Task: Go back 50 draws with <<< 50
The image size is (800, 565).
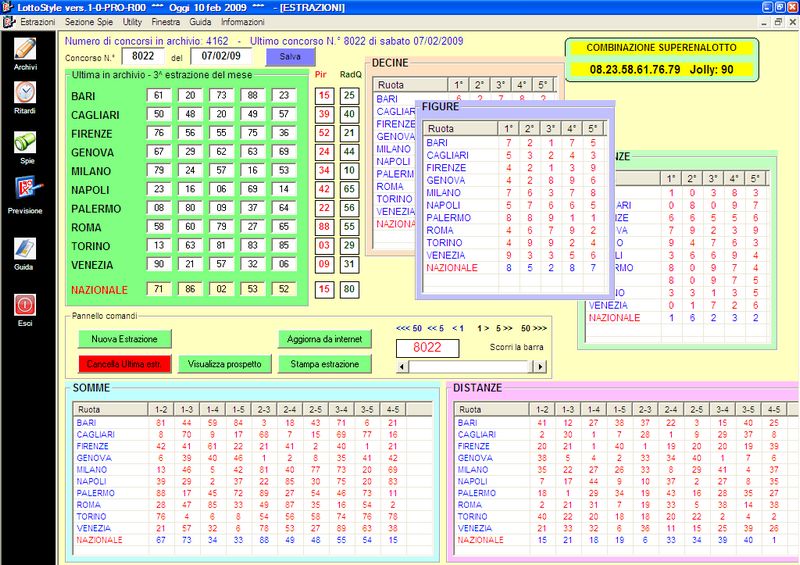Action: point(409,328)
